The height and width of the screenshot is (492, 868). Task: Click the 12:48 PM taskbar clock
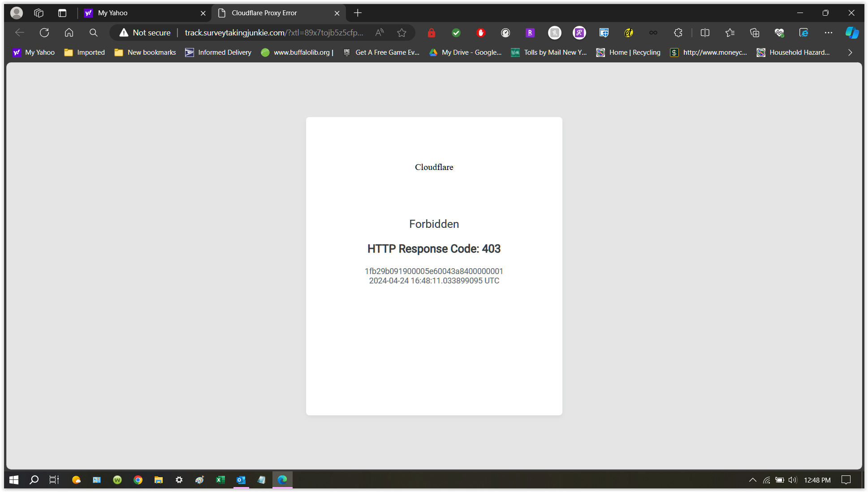tap(817, 480)
